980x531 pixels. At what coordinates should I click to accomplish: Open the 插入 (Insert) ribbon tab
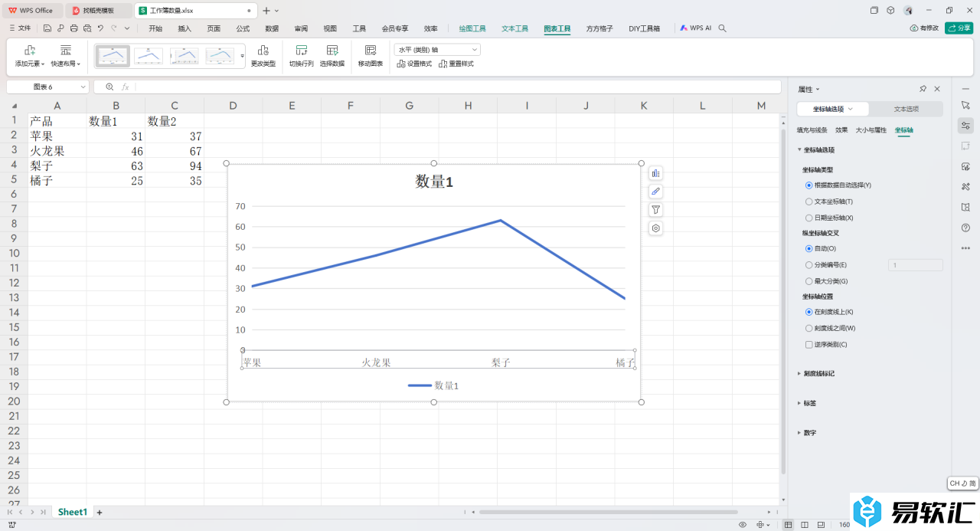click(x=185, y=28)
